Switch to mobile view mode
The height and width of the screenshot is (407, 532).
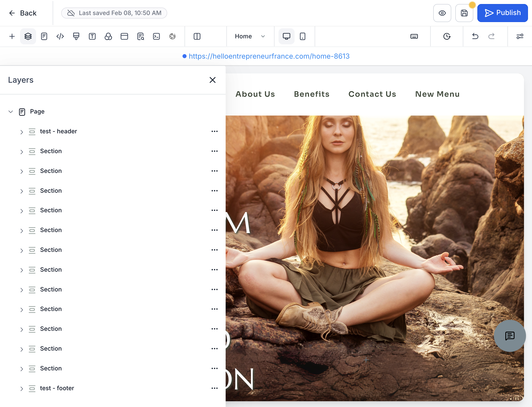[303, 36]
